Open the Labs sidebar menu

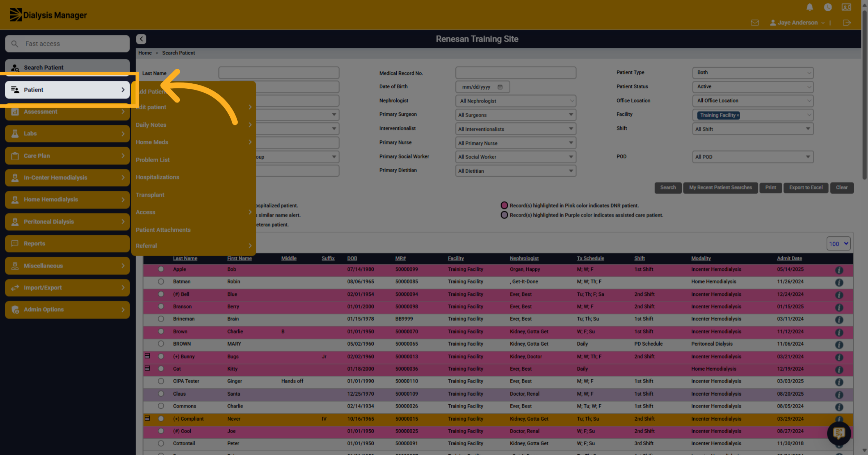[67, 134]
